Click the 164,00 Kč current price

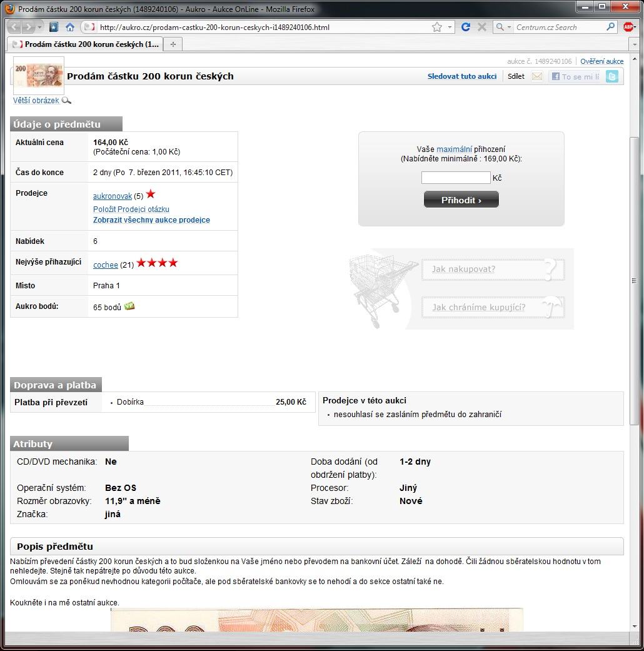[111, 143]
